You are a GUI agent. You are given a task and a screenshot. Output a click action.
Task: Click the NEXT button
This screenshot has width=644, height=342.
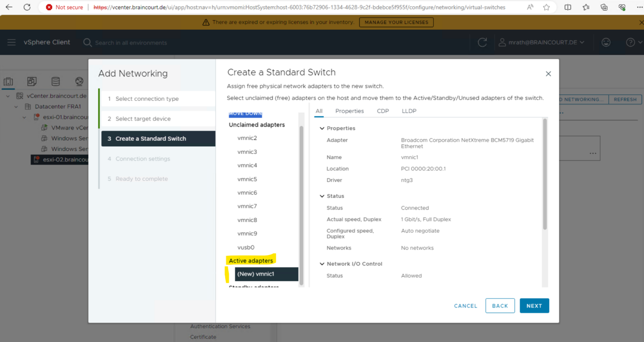[x=534, y=306]
